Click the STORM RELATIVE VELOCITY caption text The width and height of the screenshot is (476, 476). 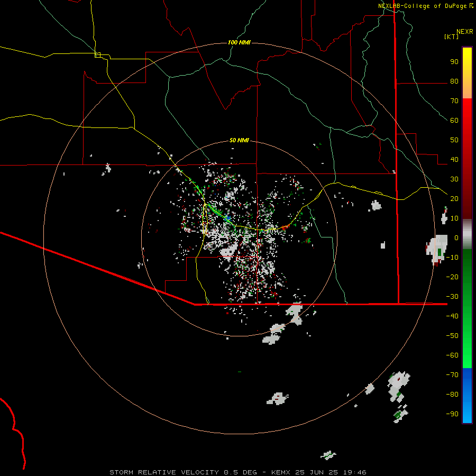[x=164, y=472]
